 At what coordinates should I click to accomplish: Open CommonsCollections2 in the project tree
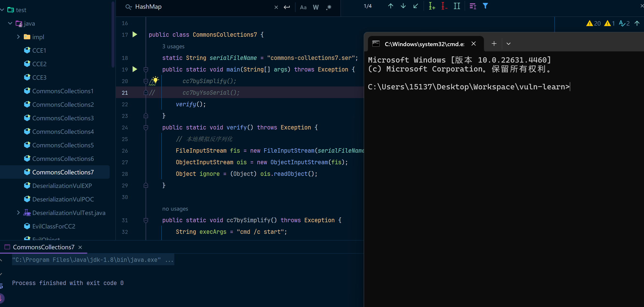point(63,105)
